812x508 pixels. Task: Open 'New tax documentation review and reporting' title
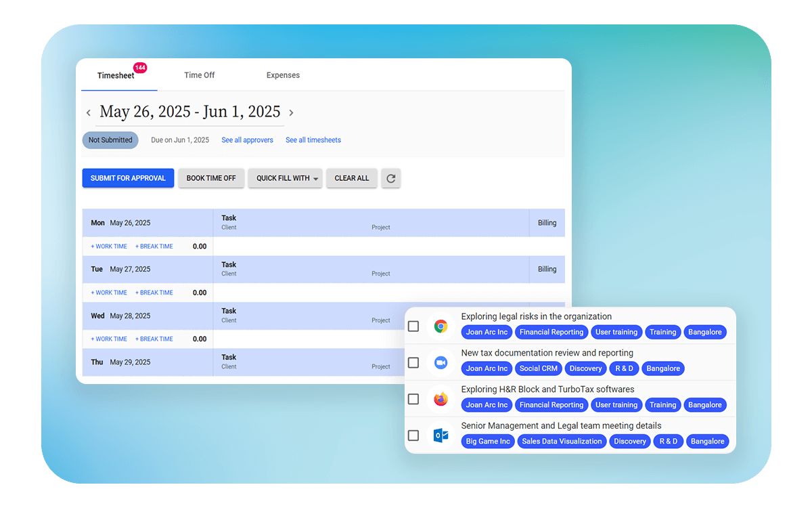click(x=547, y=353)
